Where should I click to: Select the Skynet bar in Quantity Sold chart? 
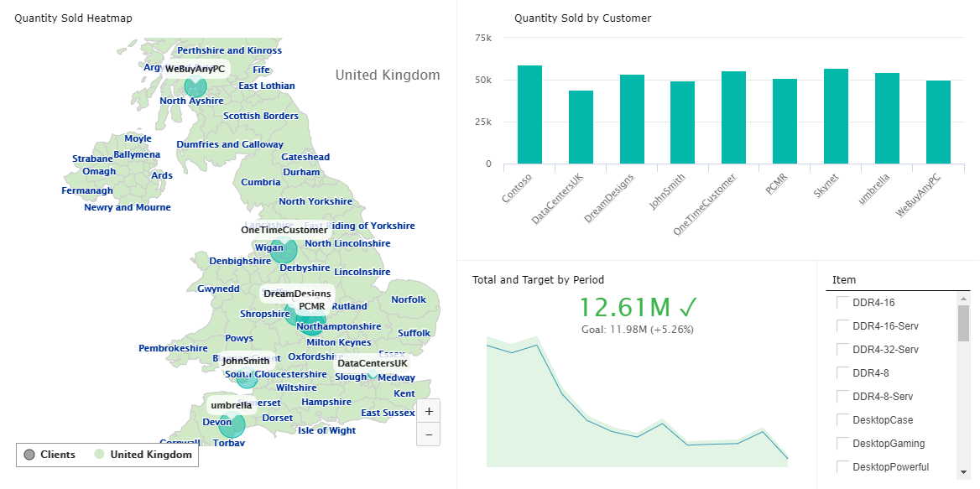836,115
